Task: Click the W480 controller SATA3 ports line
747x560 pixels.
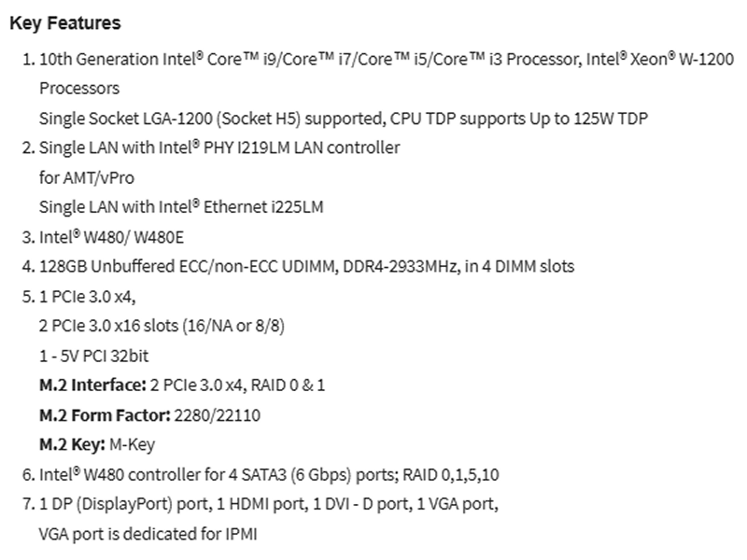Action: [269, 474]
